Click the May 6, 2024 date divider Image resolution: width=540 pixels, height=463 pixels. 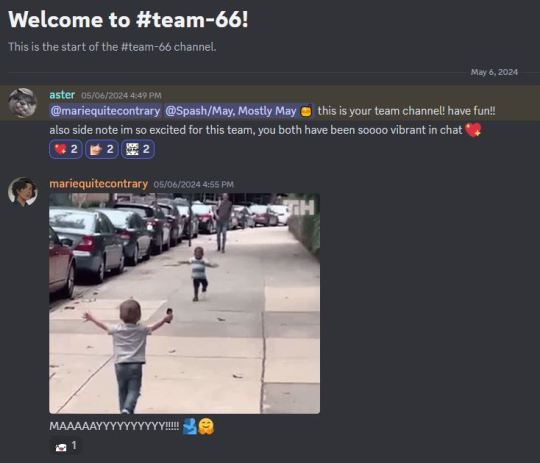(494, 72)
